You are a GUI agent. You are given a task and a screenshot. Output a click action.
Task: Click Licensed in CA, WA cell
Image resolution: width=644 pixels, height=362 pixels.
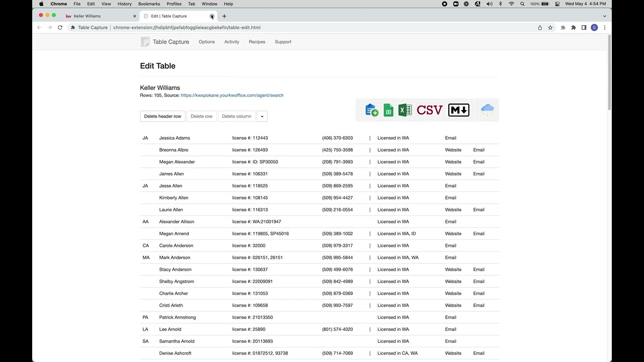[x=397, y=353]
